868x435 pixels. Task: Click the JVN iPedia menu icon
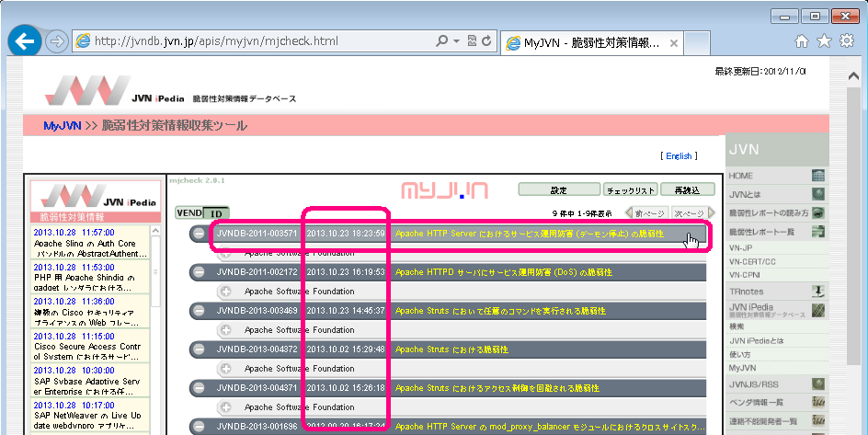(x=818, y=310)
